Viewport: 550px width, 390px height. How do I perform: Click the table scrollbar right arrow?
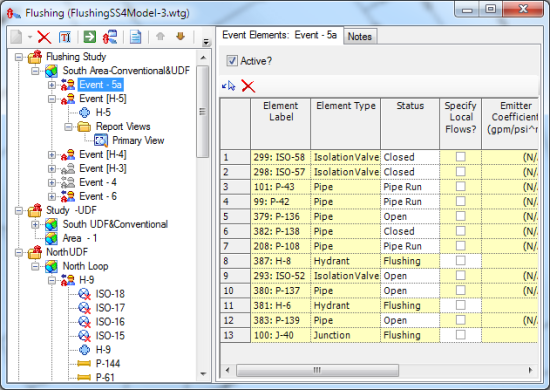pos(530,370)
